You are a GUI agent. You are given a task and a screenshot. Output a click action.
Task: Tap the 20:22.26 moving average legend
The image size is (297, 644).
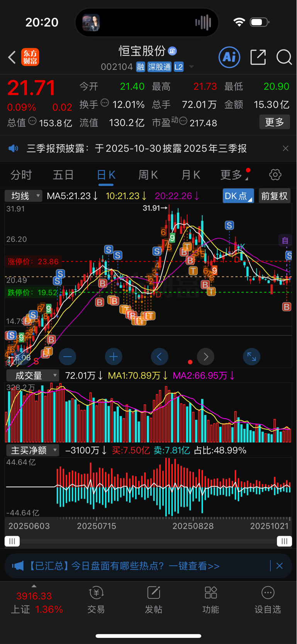177,196
